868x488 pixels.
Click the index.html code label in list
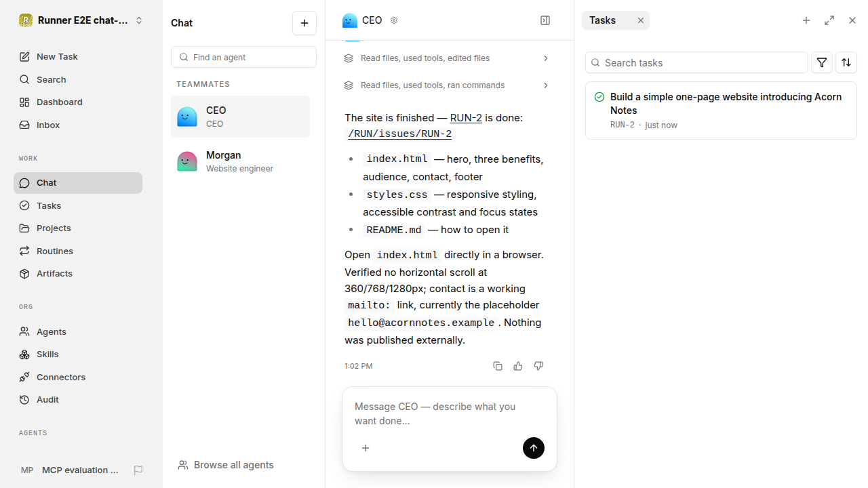coord(397,159)
